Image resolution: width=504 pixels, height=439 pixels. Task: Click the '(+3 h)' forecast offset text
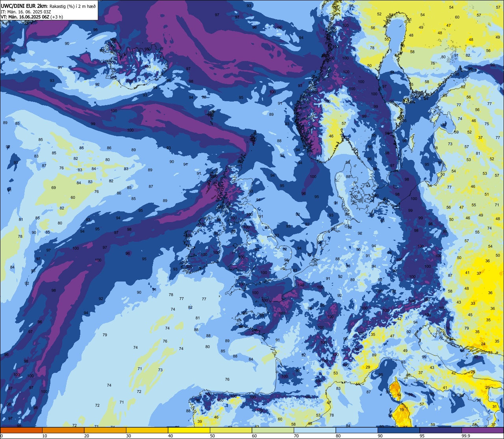click(57, 17)
